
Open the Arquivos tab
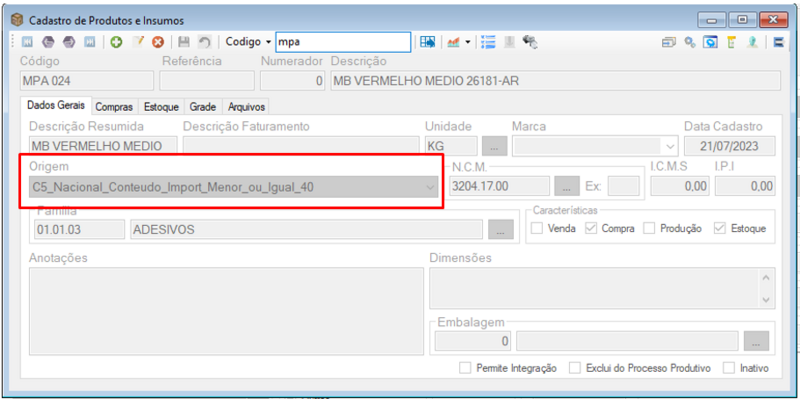click(x=246, y=107)
